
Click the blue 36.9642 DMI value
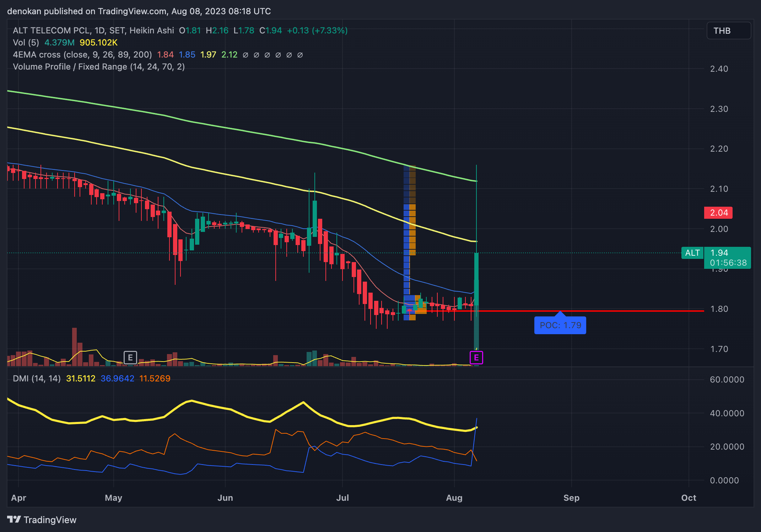point(117,379)
